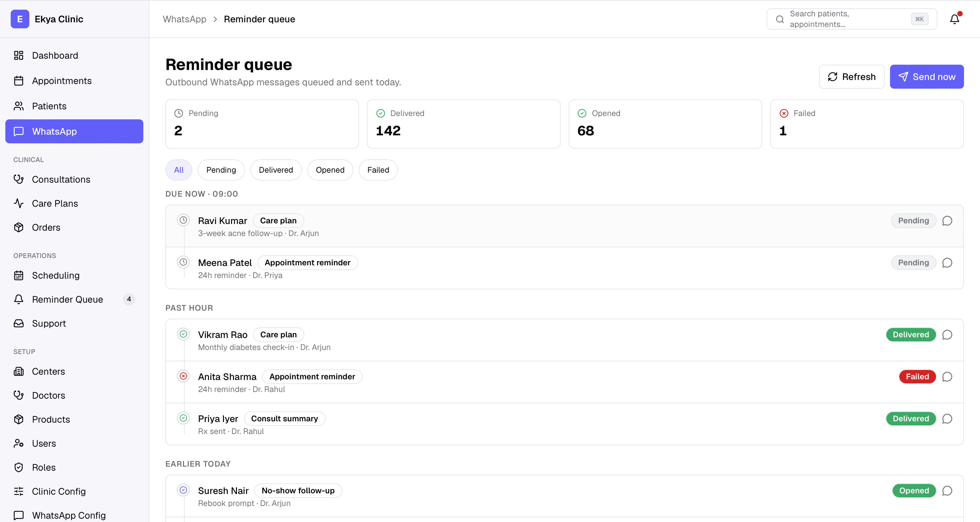
Task: Open Patients using the people icon
Action: (x=19, y=106)
